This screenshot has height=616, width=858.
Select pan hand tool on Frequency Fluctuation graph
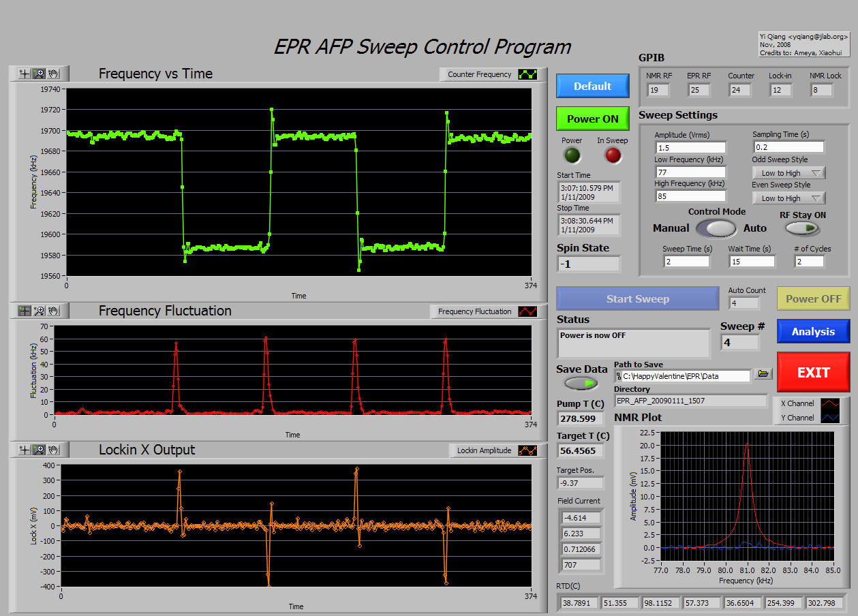coord(53,311)
